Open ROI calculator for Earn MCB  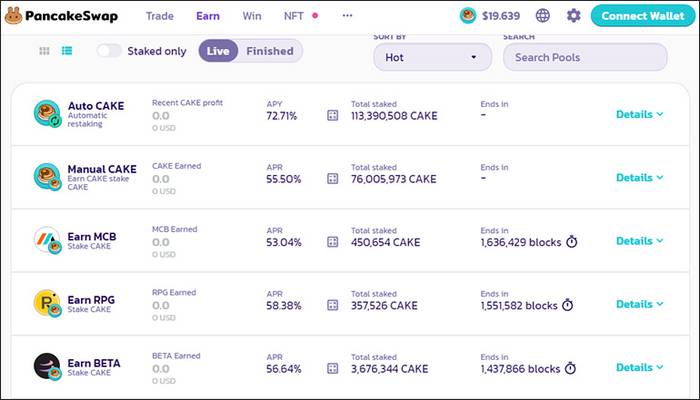click(x=333, y=242)
